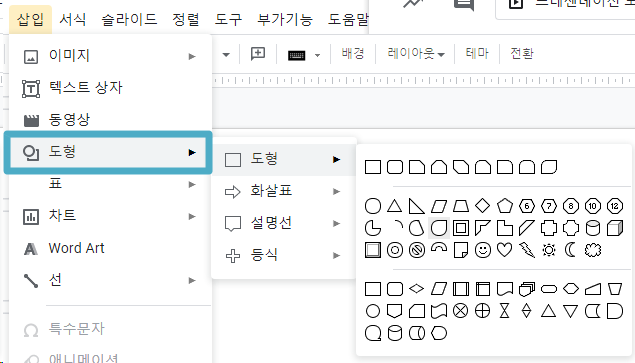
Task: Open the 삽입 menu
Action: click(x=30, y=19)
